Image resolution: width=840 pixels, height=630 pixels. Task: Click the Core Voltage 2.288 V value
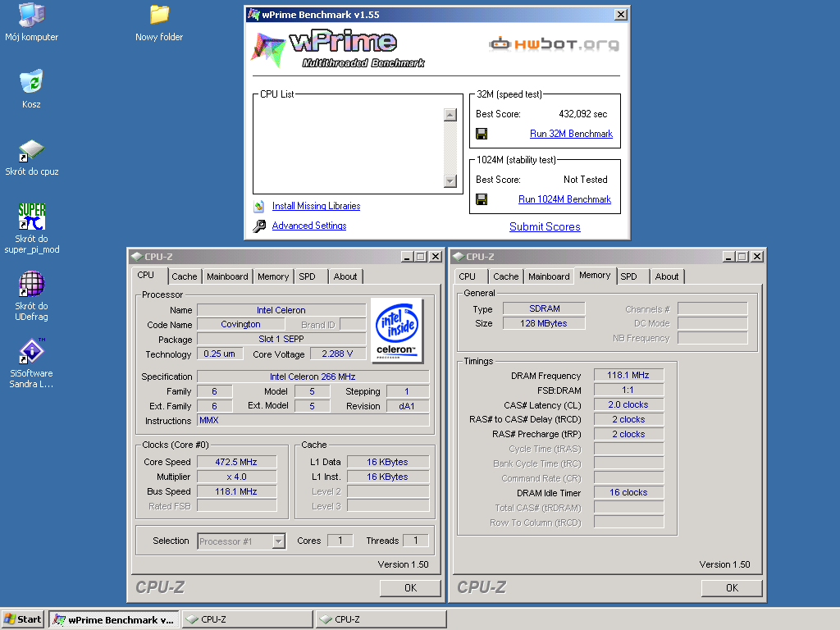coord(337,354)
